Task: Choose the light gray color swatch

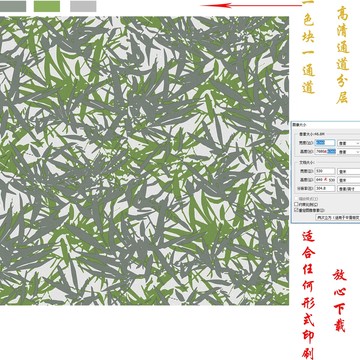Action: point(83,6)
